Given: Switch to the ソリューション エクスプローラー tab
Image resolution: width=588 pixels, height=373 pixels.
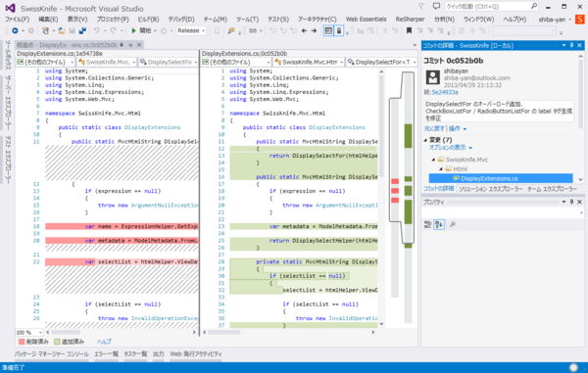Looking at the screenshot, I should [491, 189].
